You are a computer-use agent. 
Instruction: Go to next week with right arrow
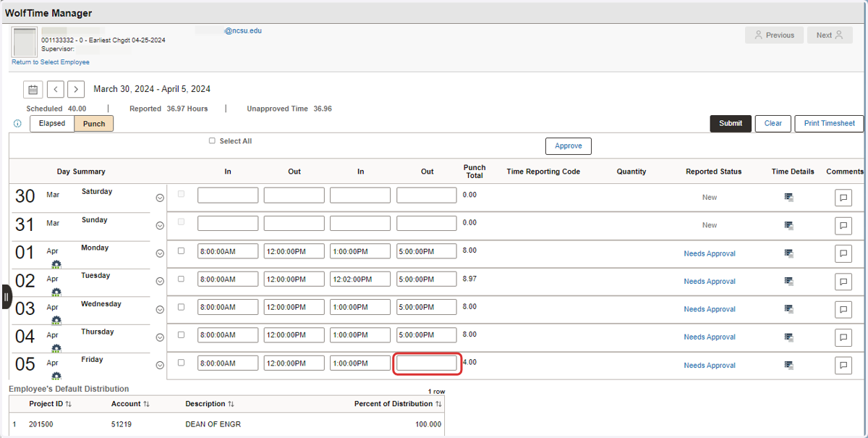coord(76,90)
